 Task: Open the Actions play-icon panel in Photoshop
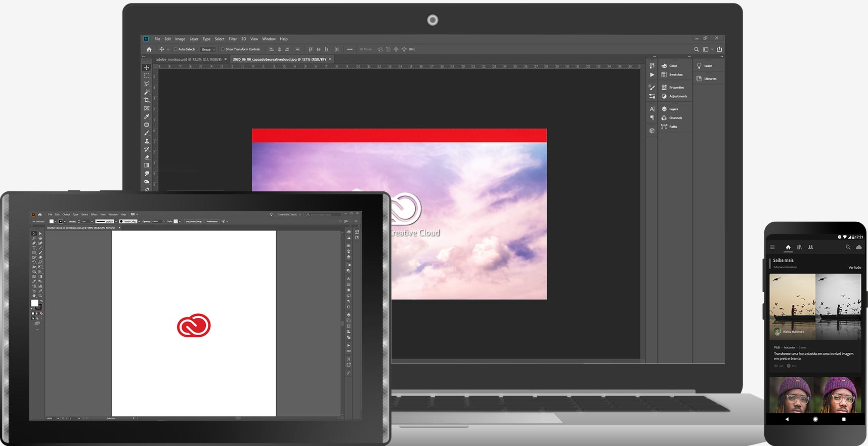click(652, 75)
